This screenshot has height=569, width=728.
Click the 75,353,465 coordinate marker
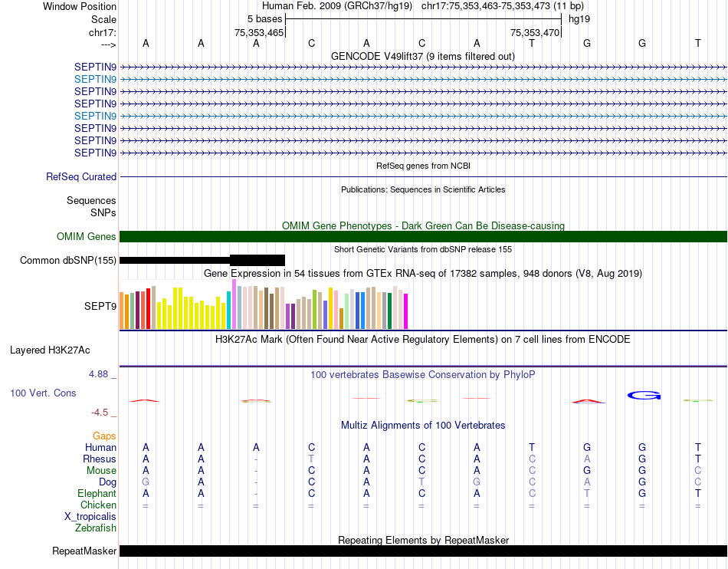258,32
